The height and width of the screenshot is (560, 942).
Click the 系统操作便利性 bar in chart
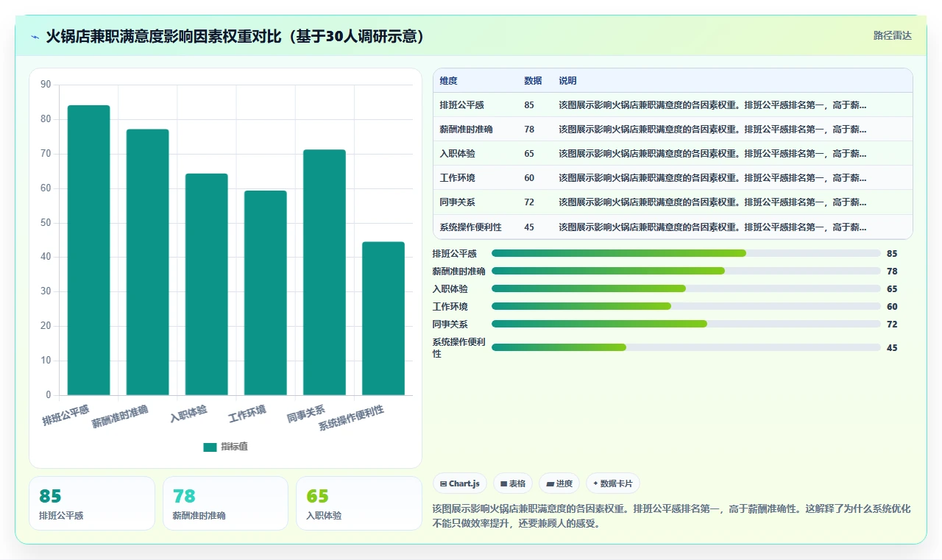click(x=383, y=319)
